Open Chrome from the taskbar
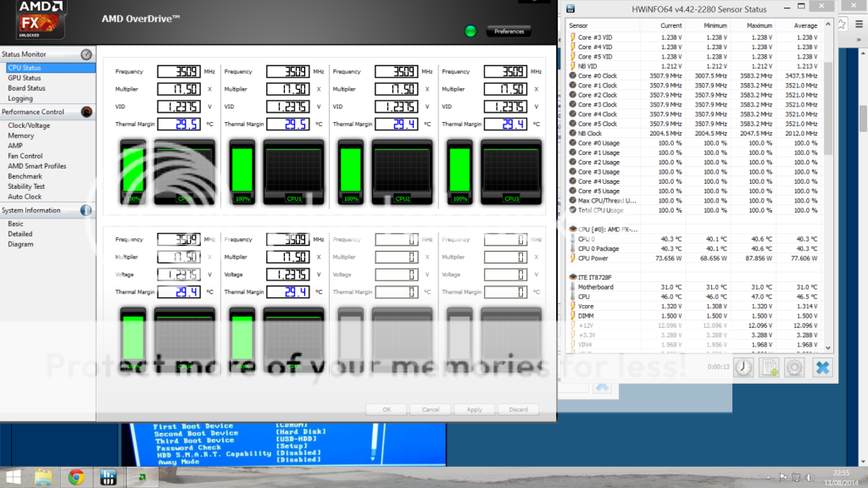Image resolution: width=868 pixels, height=488 pixels. coord(75,478)
